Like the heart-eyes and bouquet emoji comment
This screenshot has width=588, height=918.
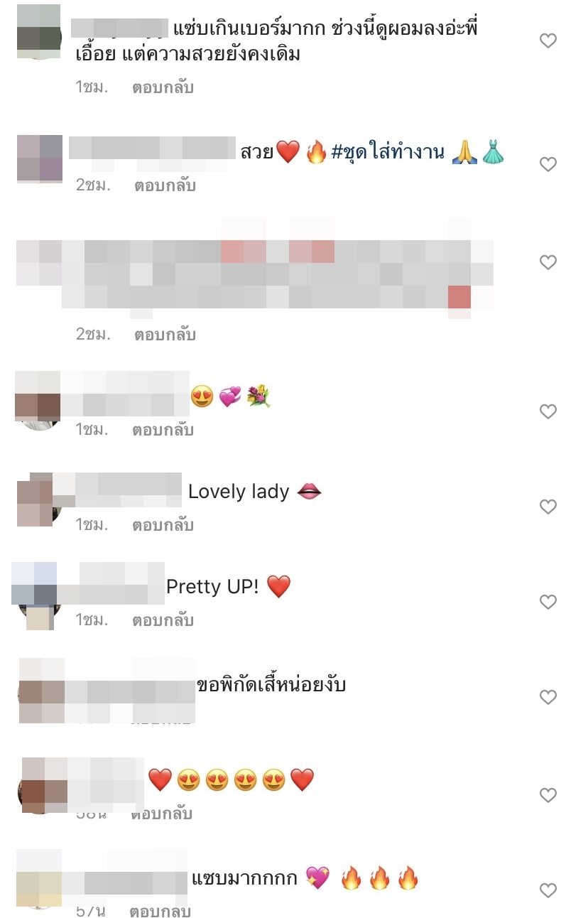548,411
